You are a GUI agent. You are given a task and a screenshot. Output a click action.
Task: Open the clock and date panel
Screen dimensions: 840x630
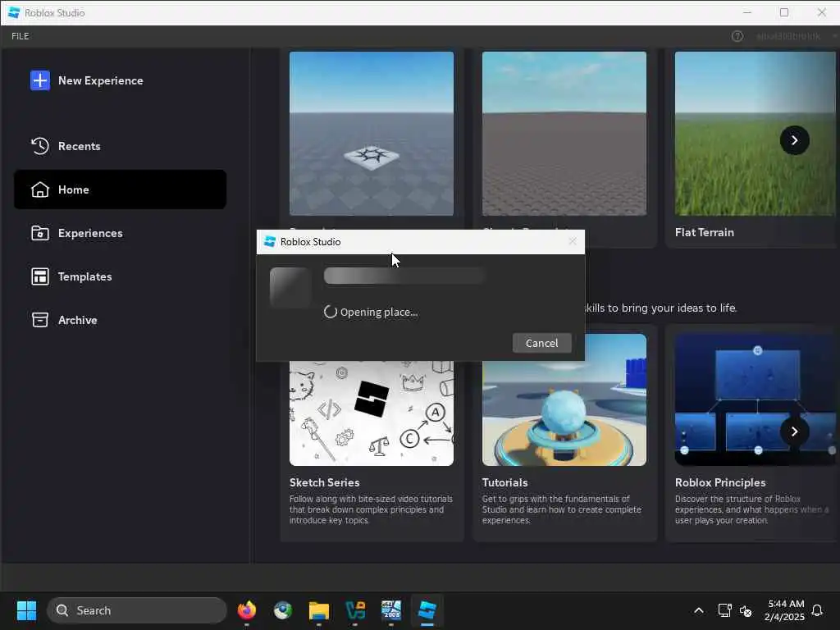pyautogui.click(x=785, y=610)
